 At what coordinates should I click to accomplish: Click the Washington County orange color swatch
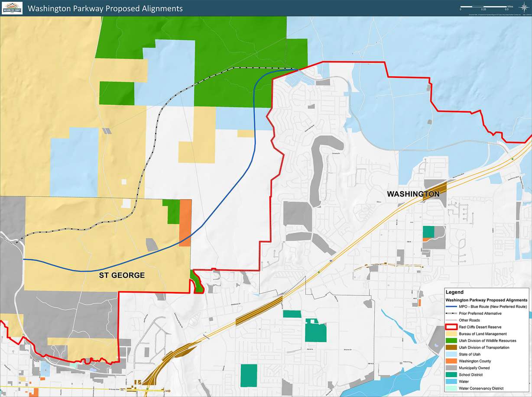click(451, 361)
